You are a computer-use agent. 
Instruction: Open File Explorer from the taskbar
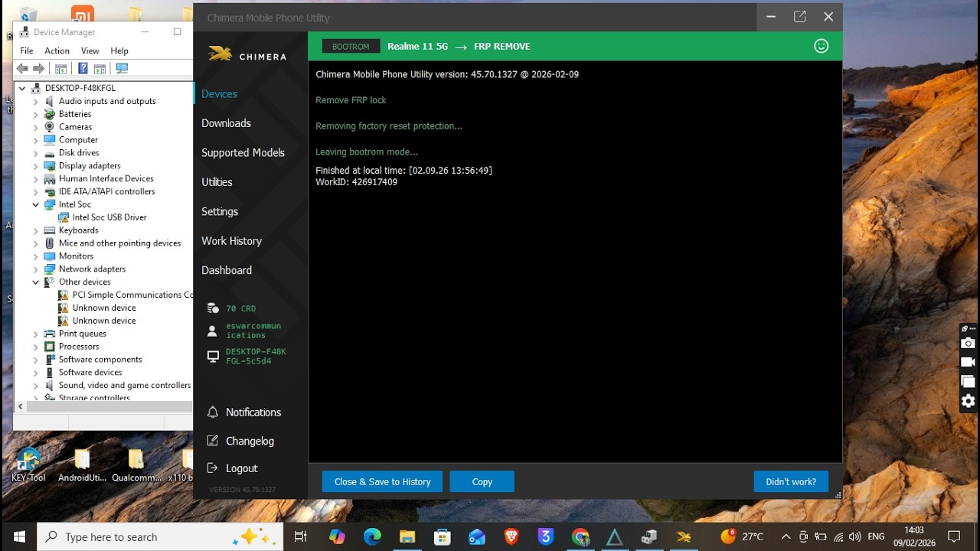coord(407,536)
